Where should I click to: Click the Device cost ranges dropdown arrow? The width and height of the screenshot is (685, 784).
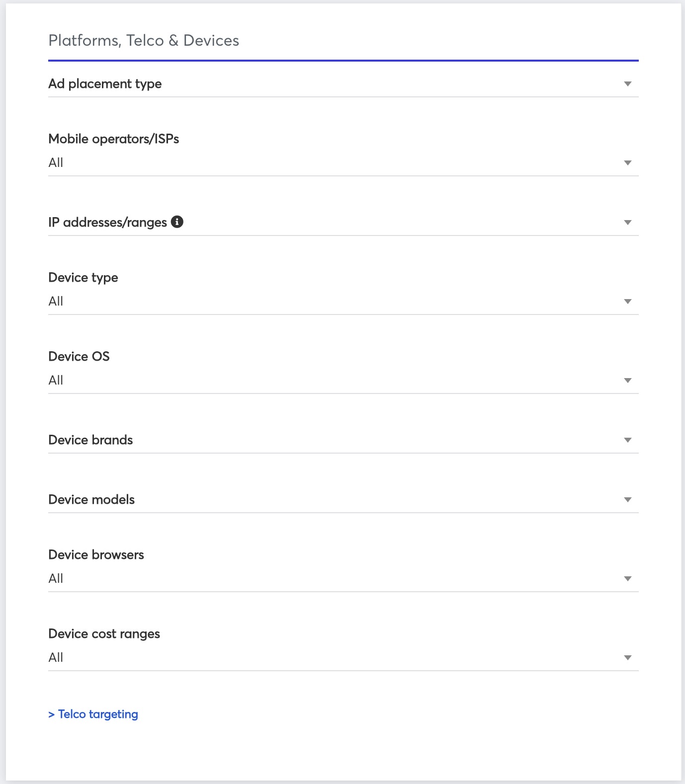point(627,658)
